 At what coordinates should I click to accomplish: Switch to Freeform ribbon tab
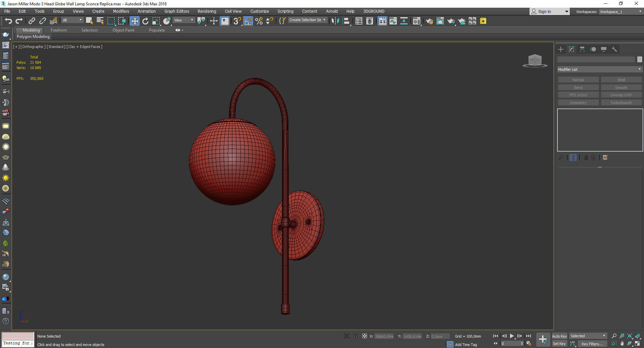59,30
